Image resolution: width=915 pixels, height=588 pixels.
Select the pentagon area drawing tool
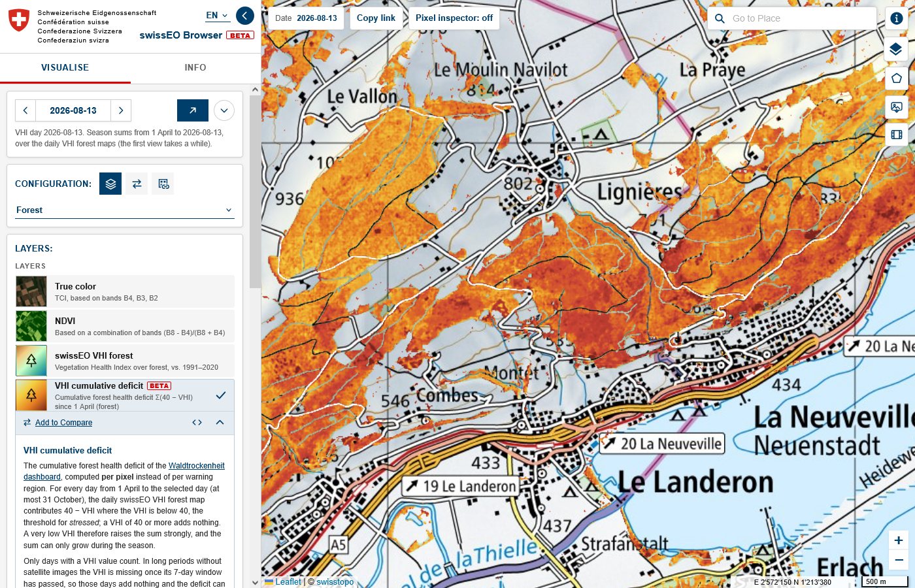click(896, 78)
